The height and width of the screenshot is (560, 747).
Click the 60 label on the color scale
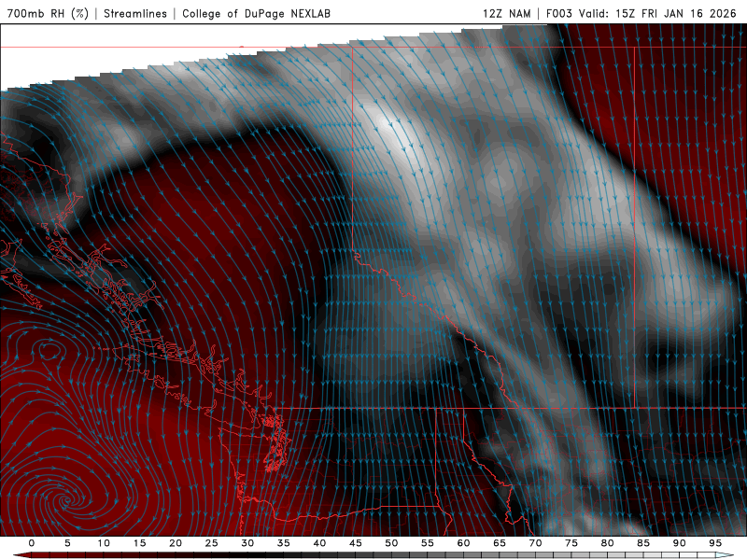(463, 543)
